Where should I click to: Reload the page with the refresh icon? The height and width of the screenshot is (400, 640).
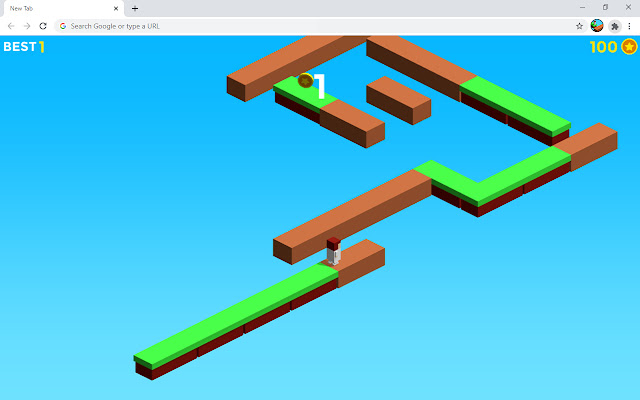[43, 26]
